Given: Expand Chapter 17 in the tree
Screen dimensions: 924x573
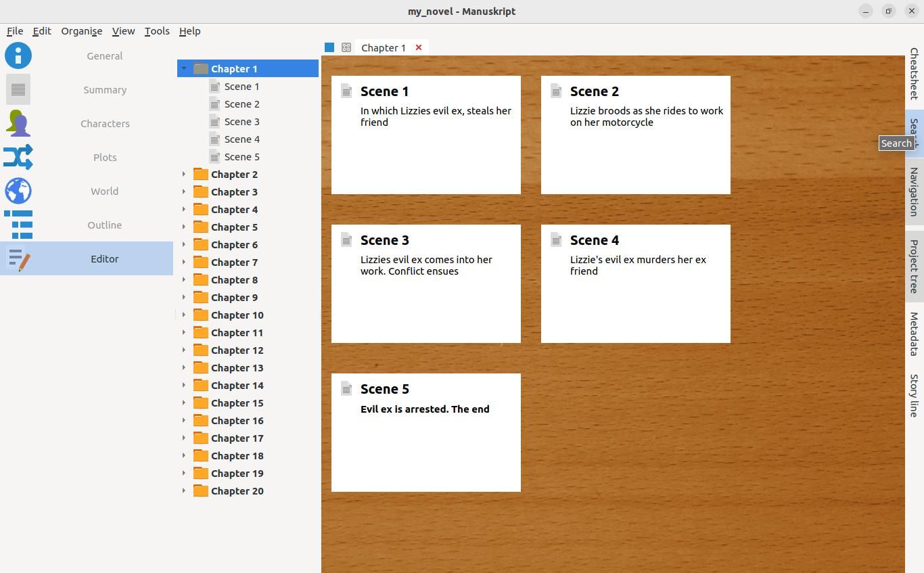Looking at the screenshot, I should [183, 438].
